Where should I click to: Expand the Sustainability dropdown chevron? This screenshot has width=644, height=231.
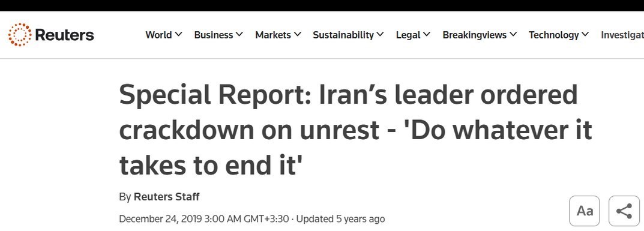click(x=380, y=35)
